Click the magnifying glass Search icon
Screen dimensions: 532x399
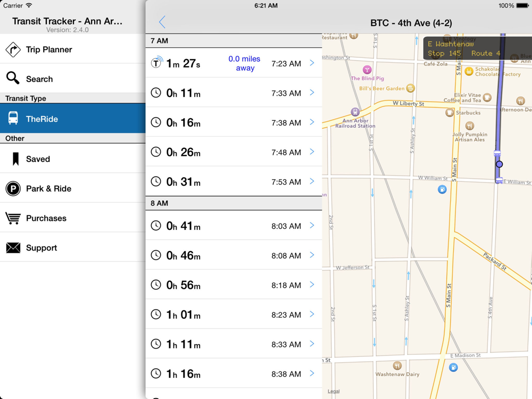point(13,78)
